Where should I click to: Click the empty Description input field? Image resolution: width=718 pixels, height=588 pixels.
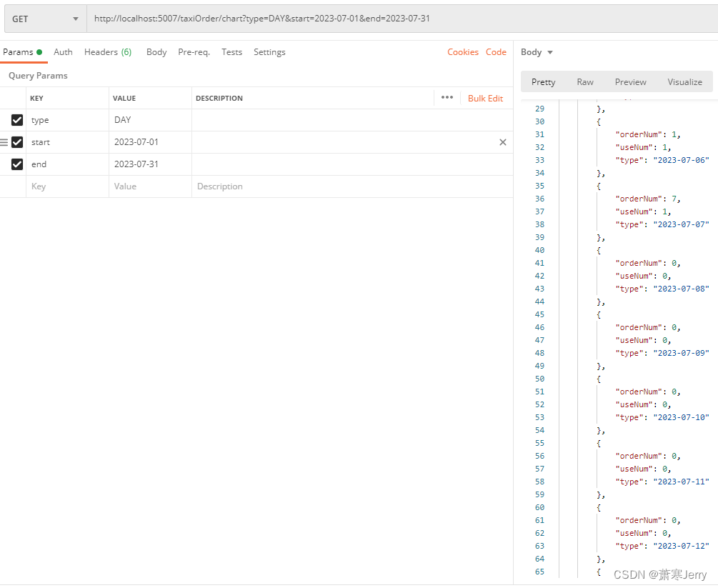[352, 186]
